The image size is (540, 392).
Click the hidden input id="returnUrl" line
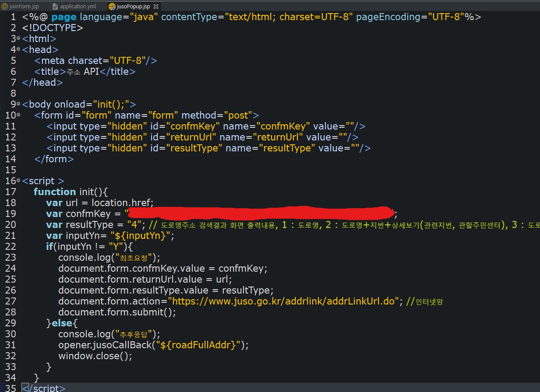(x=202, y=137)
